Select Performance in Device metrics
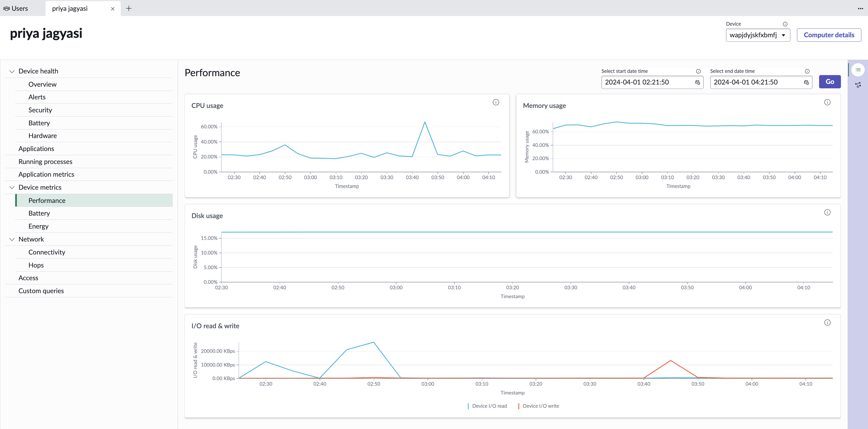 (x=94, y=200)
